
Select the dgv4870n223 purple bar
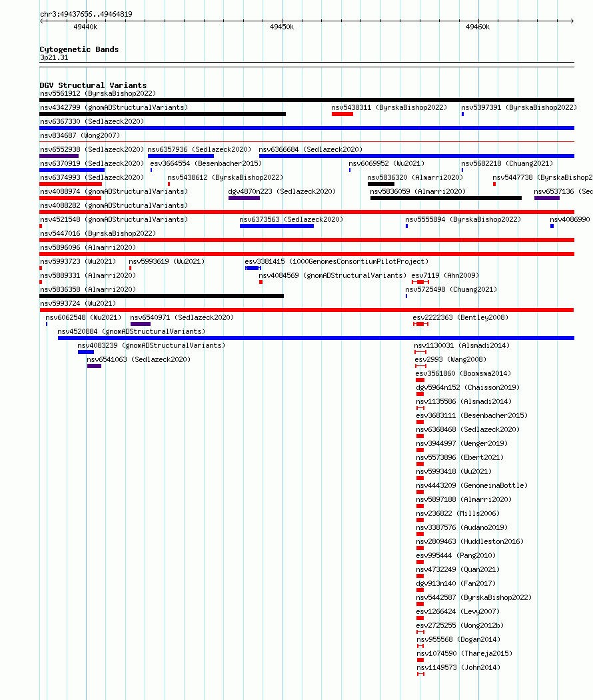tap(244, 198)
